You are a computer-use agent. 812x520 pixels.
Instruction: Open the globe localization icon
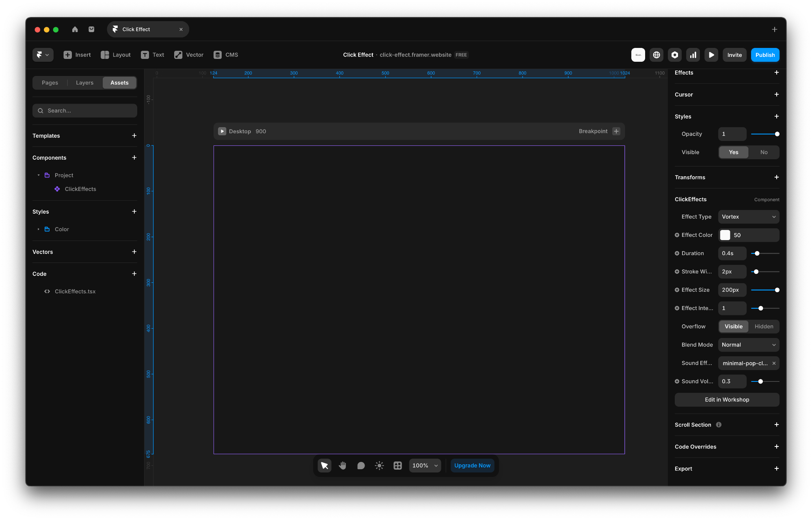657,55
